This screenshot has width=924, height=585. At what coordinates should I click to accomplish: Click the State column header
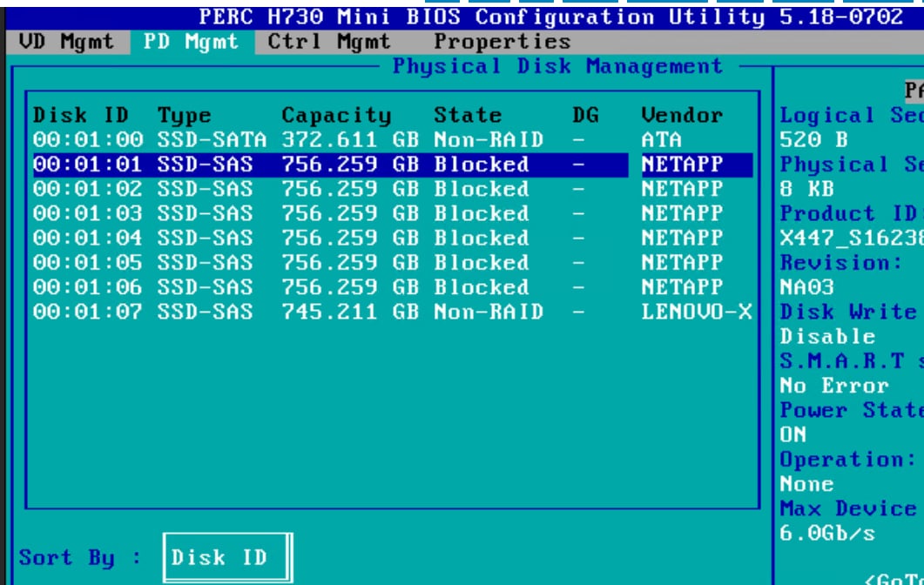click(468, 116)
